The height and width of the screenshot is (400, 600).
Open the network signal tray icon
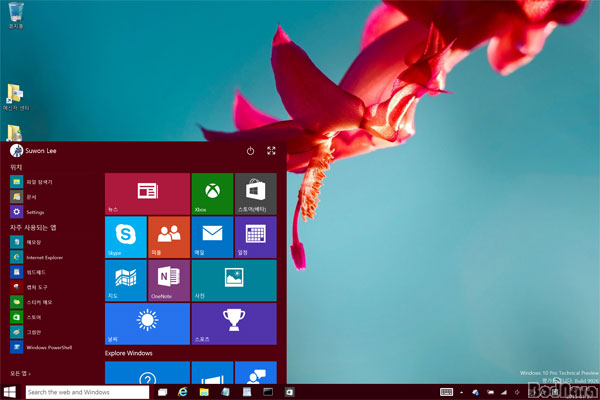(x=504, y=392)
